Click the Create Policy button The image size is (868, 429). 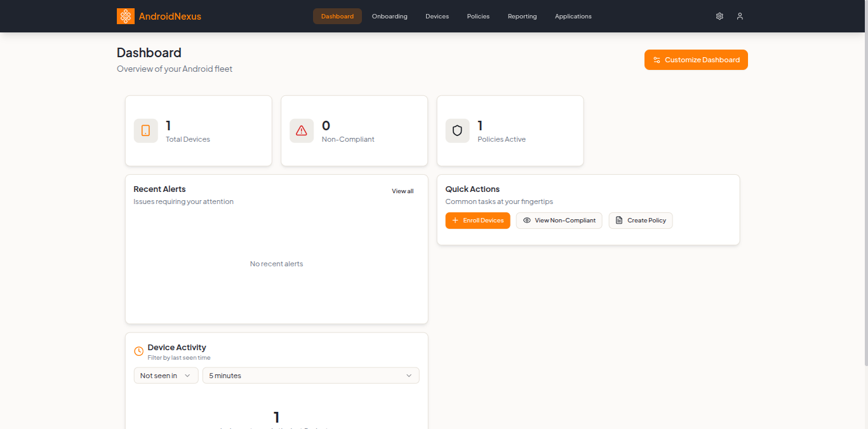(641, 220)
